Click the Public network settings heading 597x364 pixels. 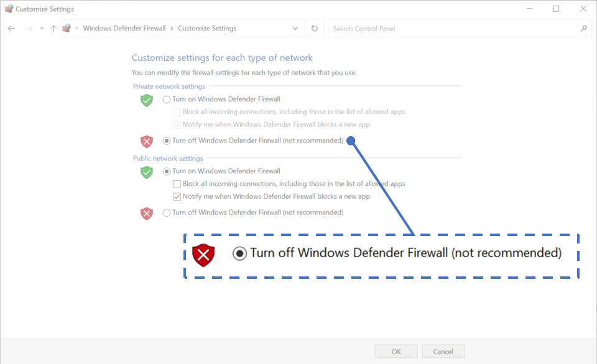[168, 158]
